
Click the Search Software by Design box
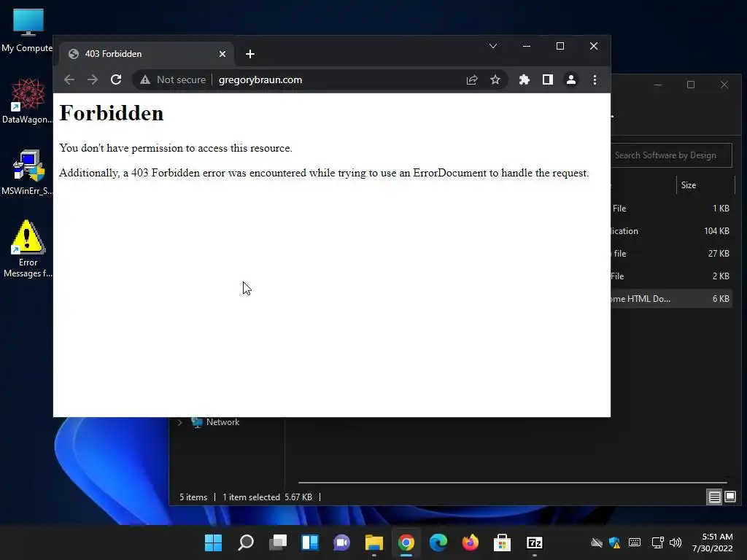click(671, 155)
